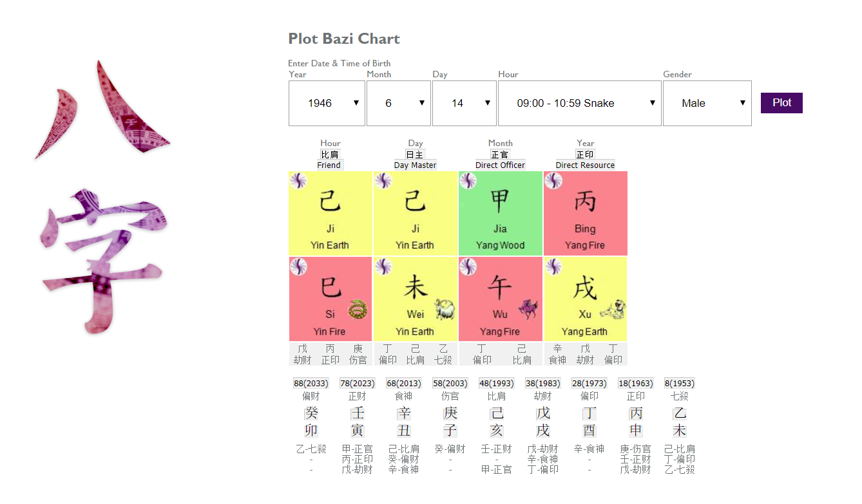Click the swirl icon in the Bing Yang Fire cell

tap(553, 181)
